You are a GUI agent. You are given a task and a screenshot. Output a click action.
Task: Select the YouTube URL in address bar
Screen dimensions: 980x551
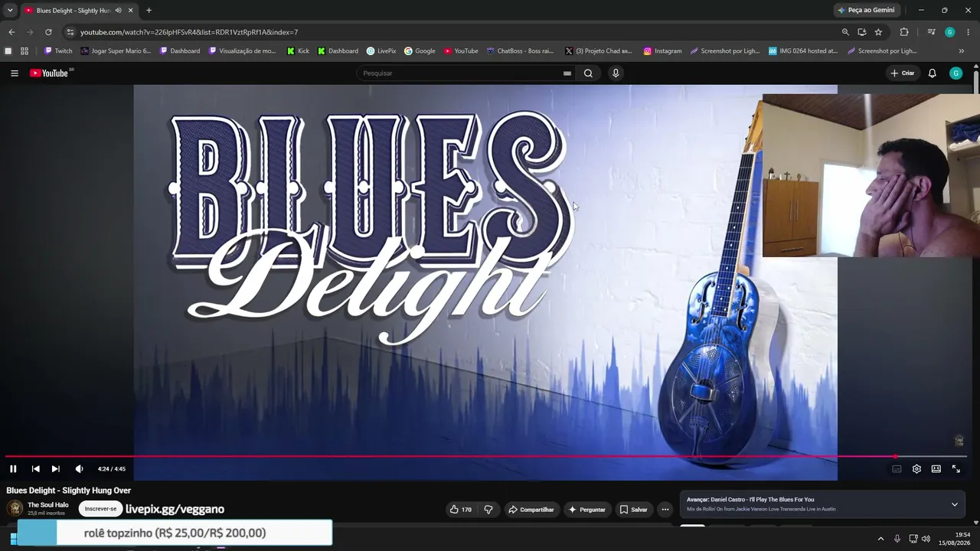(x=189, y=32)
